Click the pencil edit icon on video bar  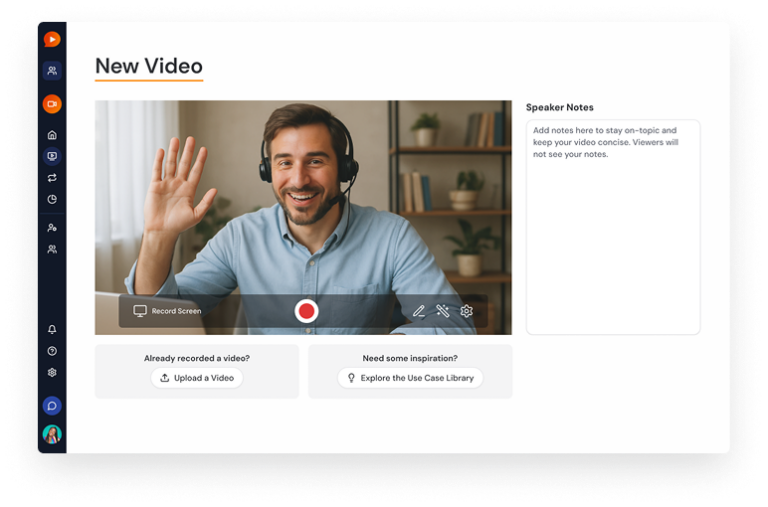click(x=419, y=311)
